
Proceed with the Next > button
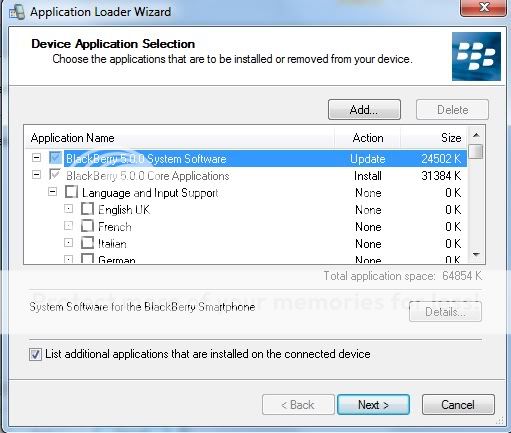373,405
